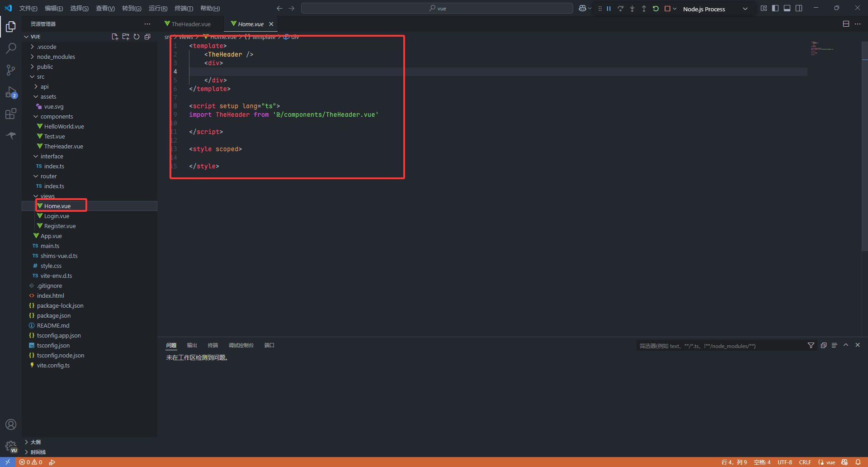Viewport: 868px width, 467px height.
Task: Toggle the bottom panel layout button
Action: click(x=787, y=8)
